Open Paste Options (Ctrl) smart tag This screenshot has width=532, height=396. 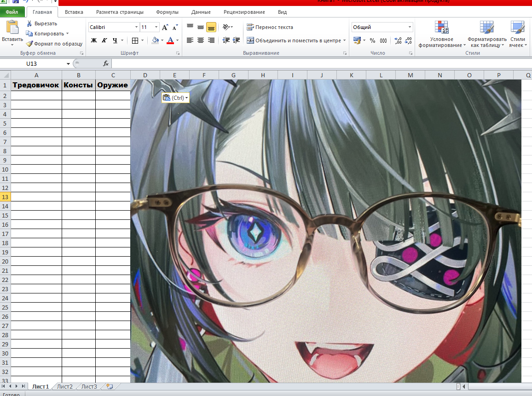tap(175, 98)
